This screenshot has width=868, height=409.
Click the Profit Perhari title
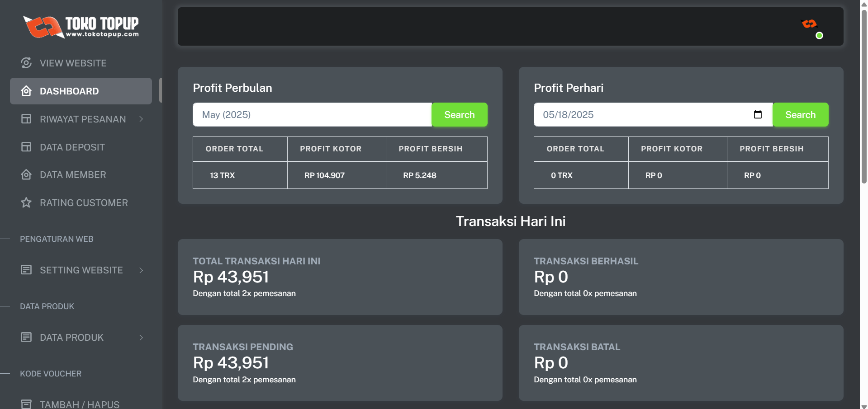click(x=569, y=88)
